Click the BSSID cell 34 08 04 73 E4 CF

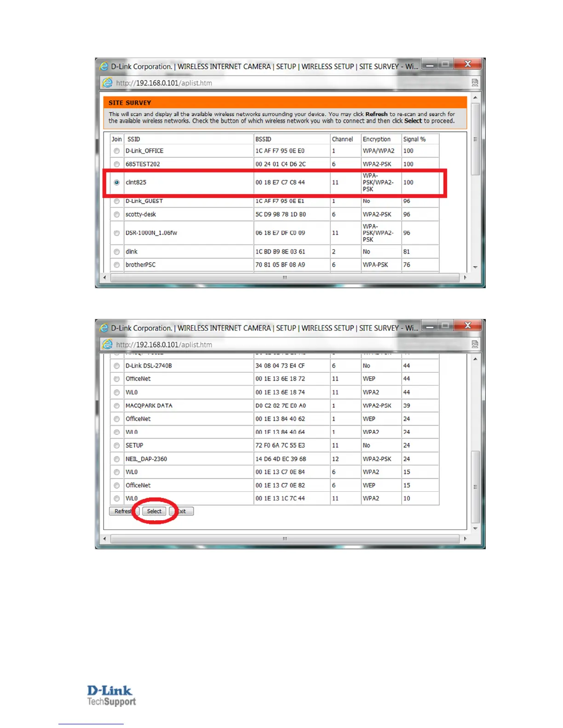click(x=280, y=366)
